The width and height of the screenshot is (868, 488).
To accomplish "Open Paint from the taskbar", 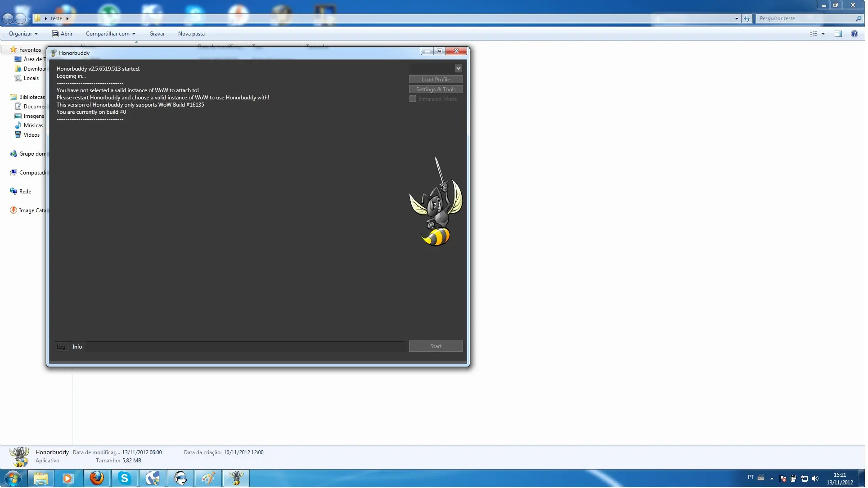I will coord(208,479).
